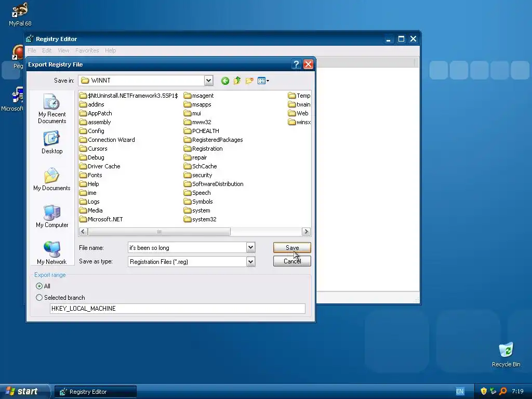Open View menu in Registry Editor
Image resolution: width=532 pixels, height=399 pixels.
[63, 50]
